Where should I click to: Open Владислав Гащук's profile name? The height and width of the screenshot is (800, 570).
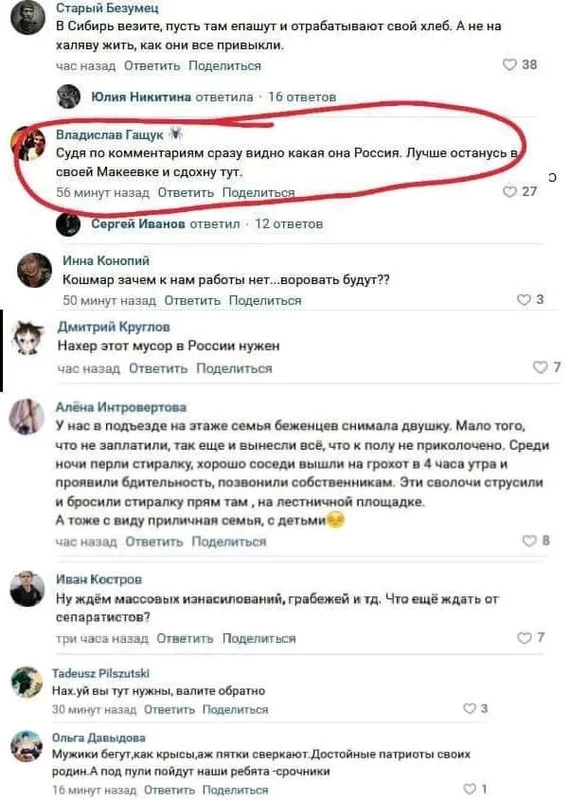coord(109,135)
